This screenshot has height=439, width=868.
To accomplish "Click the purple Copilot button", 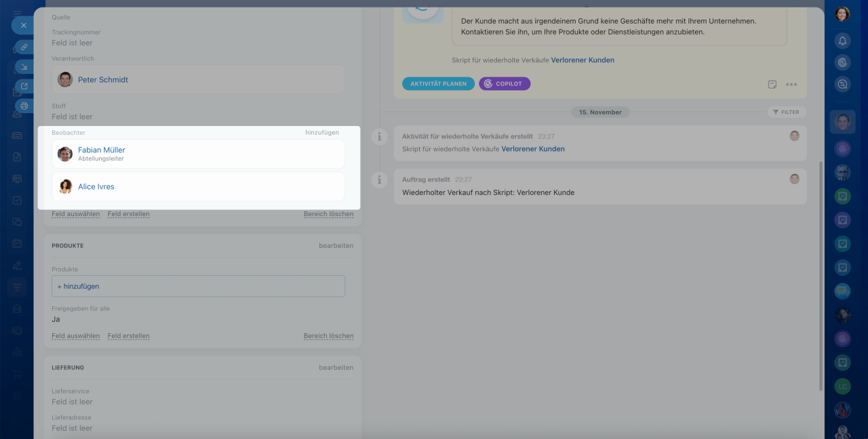I will coord(505,84).
